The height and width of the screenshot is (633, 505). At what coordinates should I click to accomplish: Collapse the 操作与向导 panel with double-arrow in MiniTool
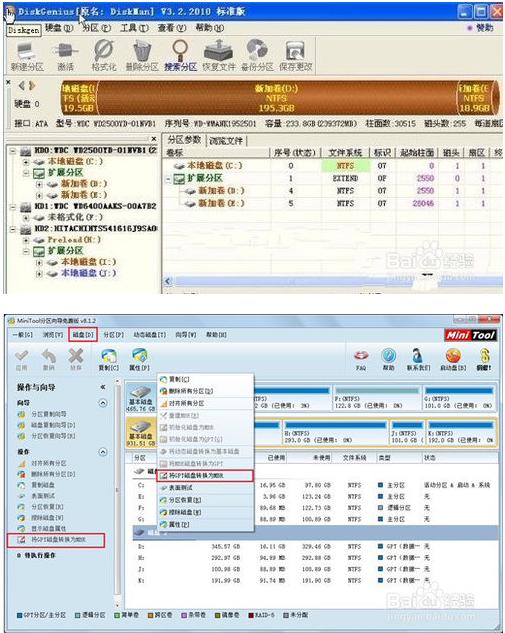(x=103, y=387)
